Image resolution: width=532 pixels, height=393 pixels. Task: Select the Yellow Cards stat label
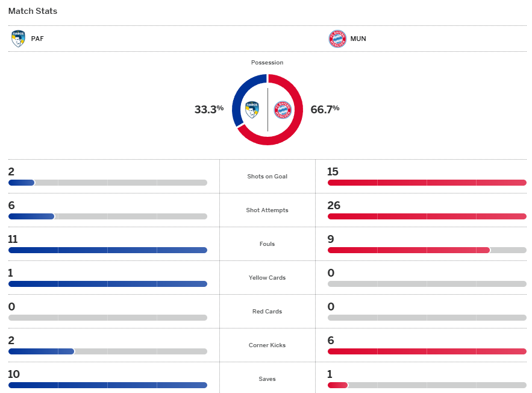coord(267,278)
